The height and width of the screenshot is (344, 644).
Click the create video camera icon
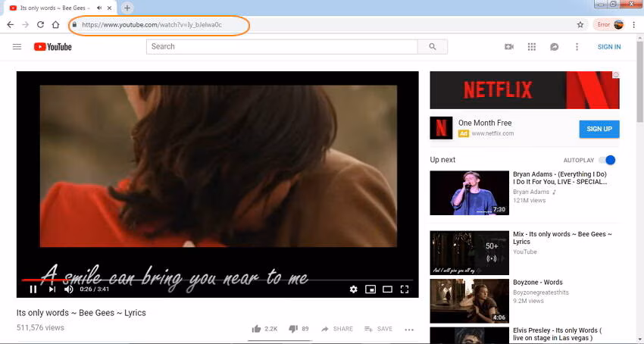tap(509, 47)
